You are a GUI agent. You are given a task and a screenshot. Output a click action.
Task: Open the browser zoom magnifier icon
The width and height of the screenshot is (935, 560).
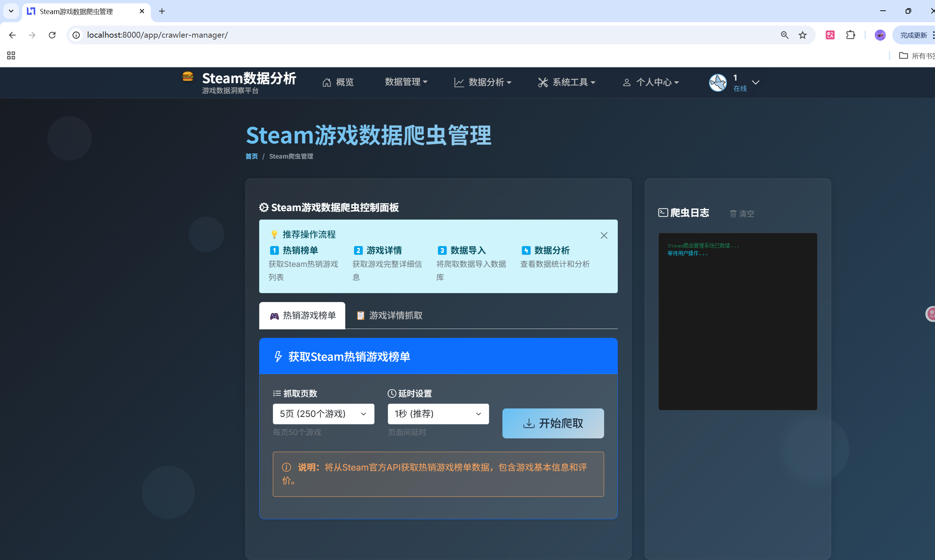pyautogui.click(x=785, y=35)
